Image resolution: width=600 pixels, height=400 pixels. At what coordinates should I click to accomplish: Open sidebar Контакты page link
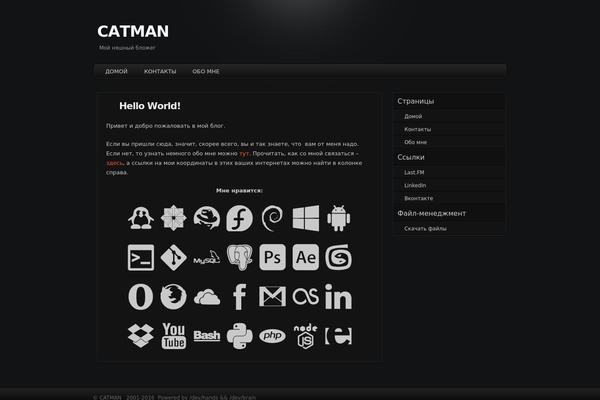pyautogui.click(x=417, y=129)
